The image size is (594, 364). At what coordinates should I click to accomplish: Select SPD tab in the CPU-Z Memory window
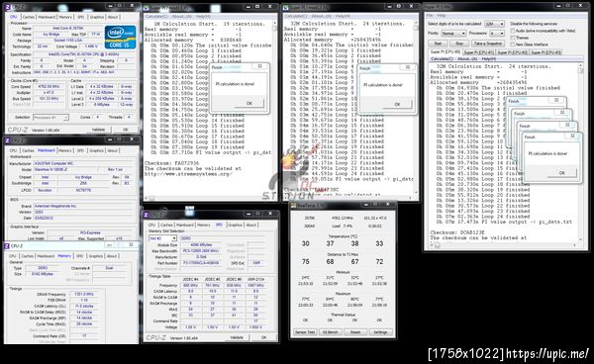tap(79, 256)
